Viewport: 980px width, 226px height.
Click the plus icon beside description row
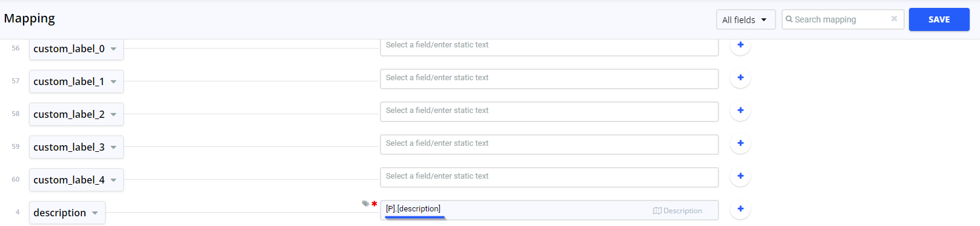click(x=740, y=209)
